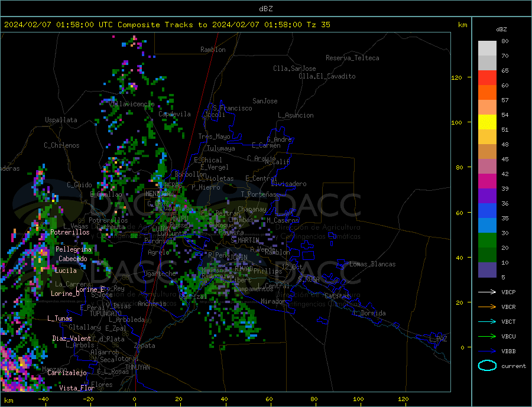Click the cyan 'current' ellipse legend icon
532x407 pixels.
(487, 366)
